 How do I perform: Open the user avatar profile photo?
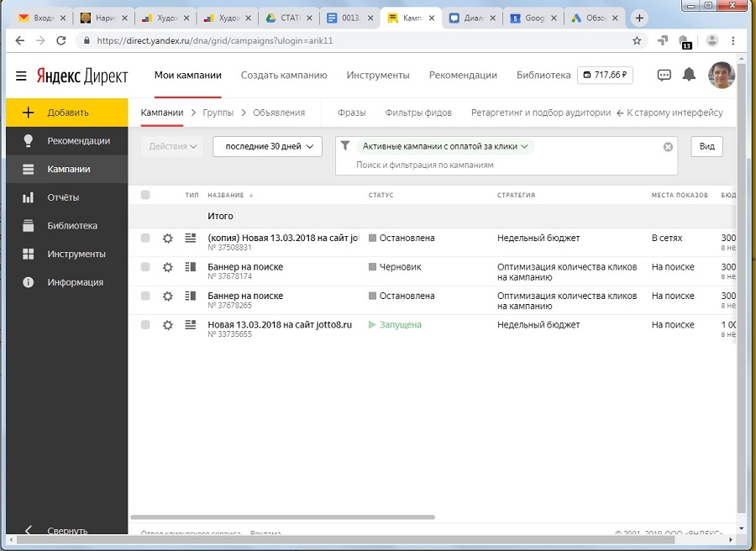(722, 76)
